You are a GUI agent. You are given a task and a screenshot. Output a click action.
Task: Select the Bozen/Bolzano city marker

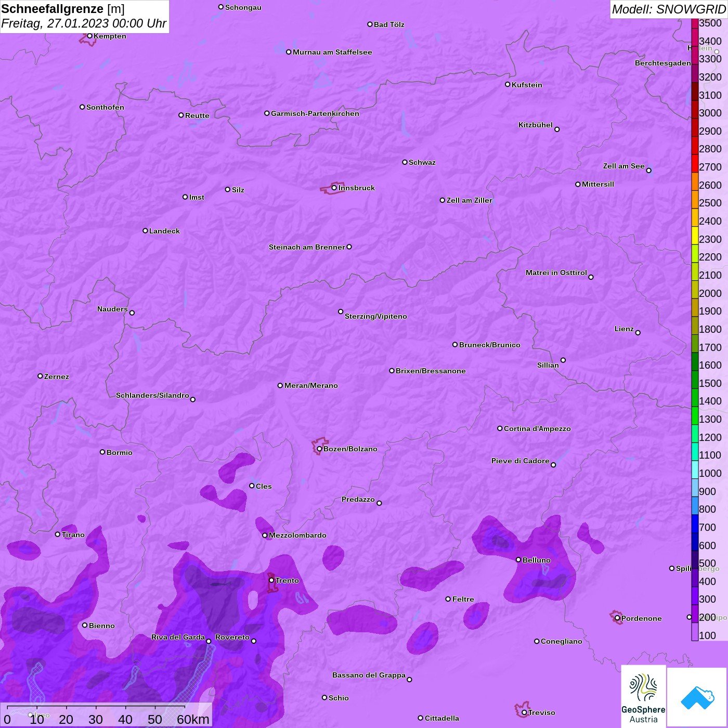[x=319, y=449]
